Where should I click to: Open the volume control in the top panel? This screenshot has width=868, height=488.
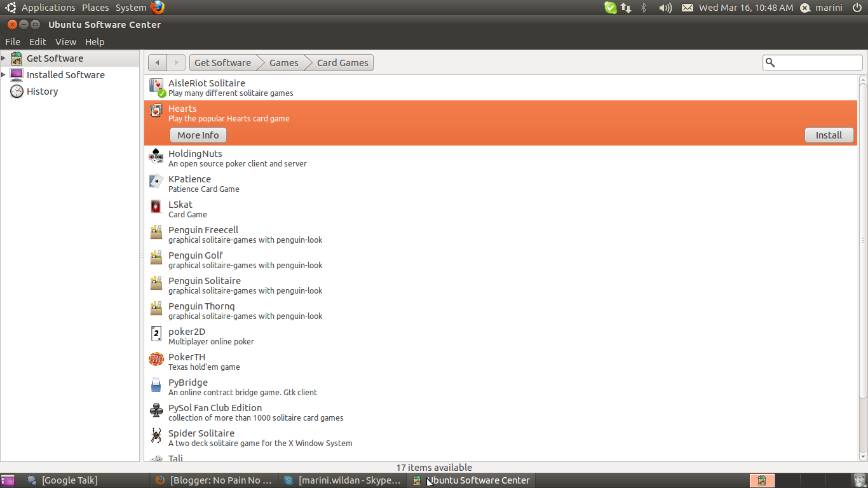point(665,8)
